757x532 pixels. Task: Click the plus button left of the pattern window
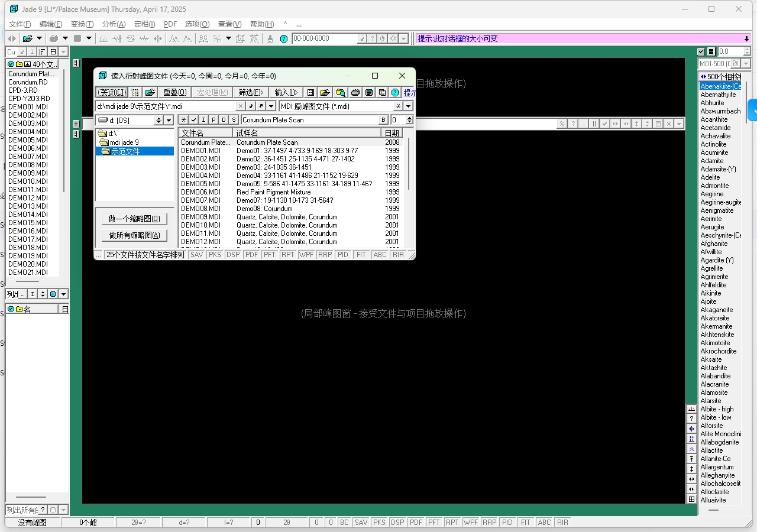click(x=76, y=124)
